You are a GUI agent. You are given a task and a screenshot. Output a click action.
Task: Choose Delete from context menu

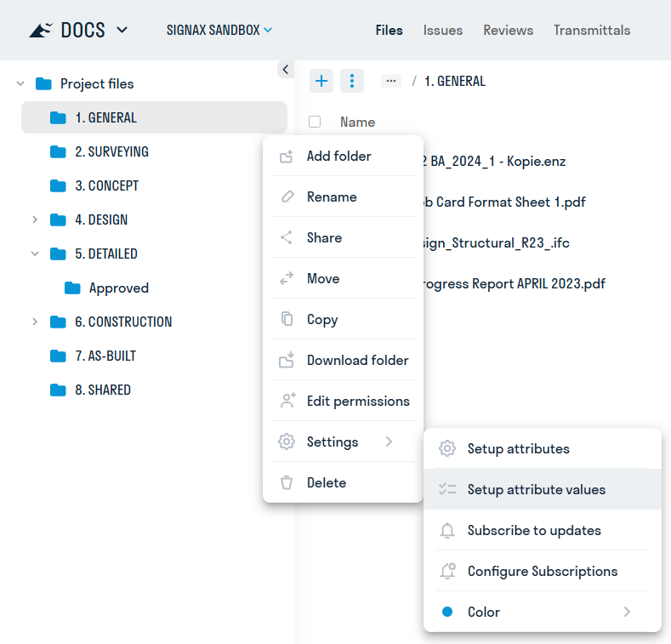pos(344,482)
